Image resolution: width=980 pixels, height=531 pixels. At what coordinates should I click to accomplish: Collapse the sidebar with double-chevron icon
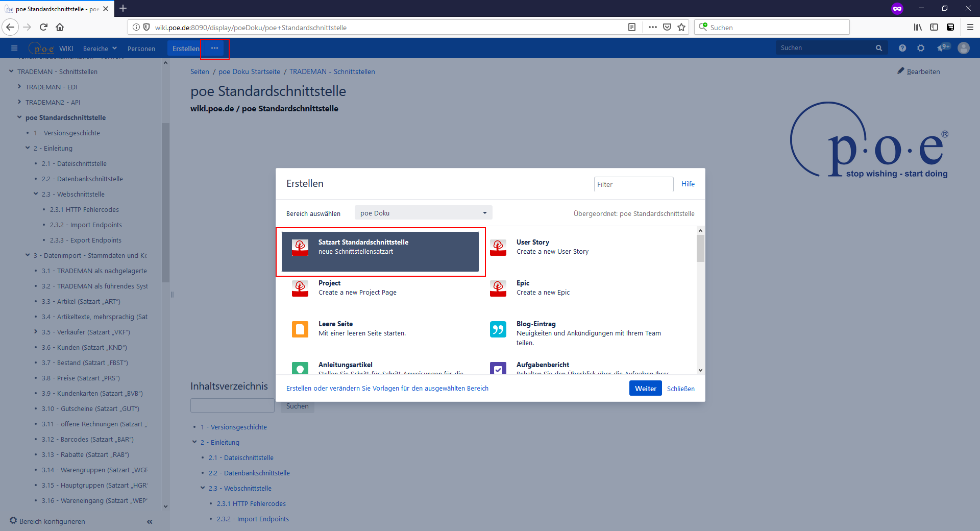coord(150,521)
